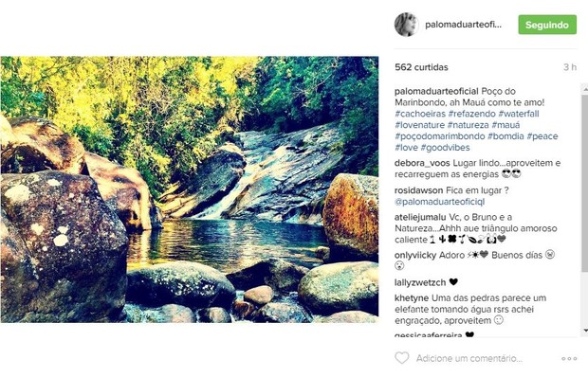Open the three-dots more options menu
The width and height of the screenshot is (588, 377).
[x=569, y=358]
